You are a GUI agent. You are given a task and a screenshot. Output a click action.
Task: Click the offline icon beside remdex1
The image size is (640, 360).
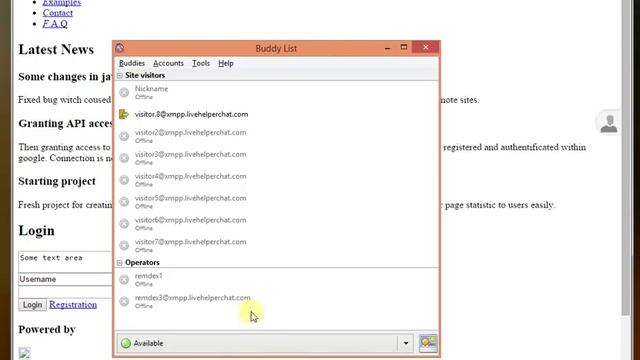(124, 280)
